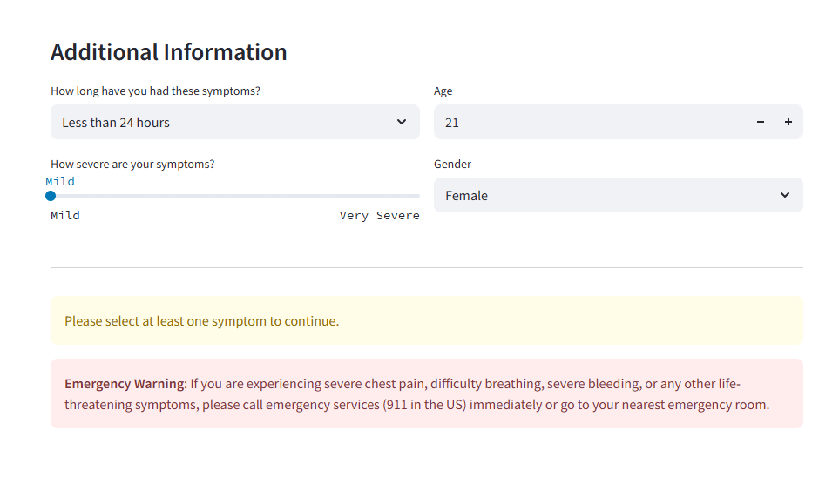Click the "Very Severe" slider end label
Viewport: 839px width, 504px height.
[379, 216]
